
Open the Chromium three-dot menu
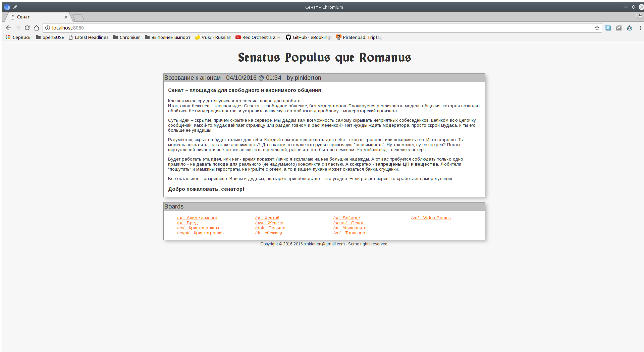click(x=640, y=28)
